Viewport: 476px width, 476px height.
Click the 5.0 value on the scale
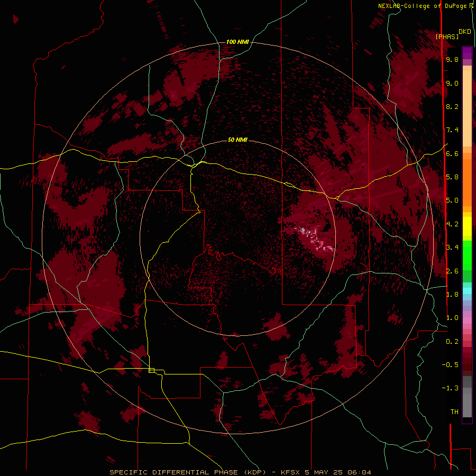click(452, 200)
